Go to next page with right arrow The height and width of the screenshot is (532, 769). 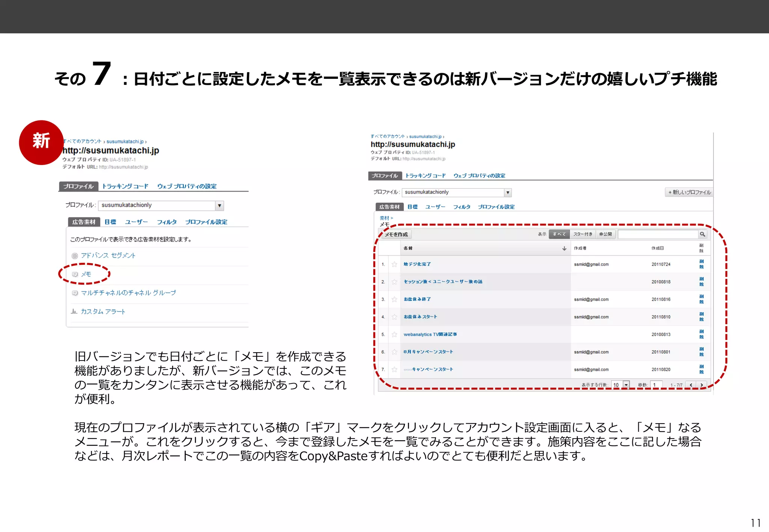pos(701,385)
